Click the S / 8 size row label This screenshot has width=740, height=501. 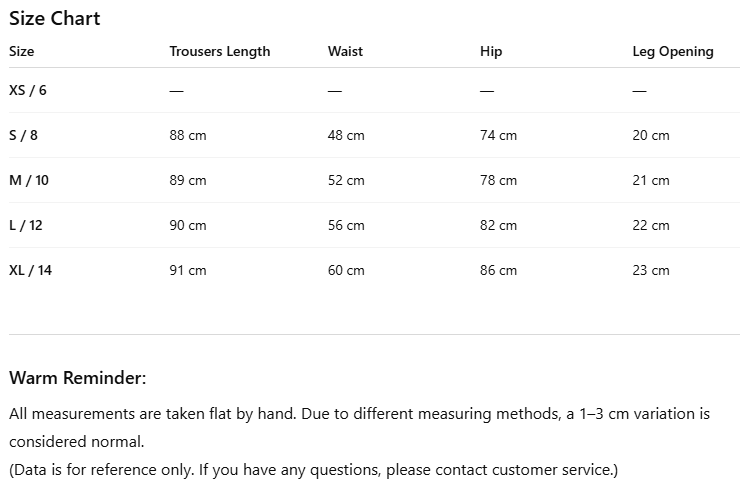click(23, 135)
